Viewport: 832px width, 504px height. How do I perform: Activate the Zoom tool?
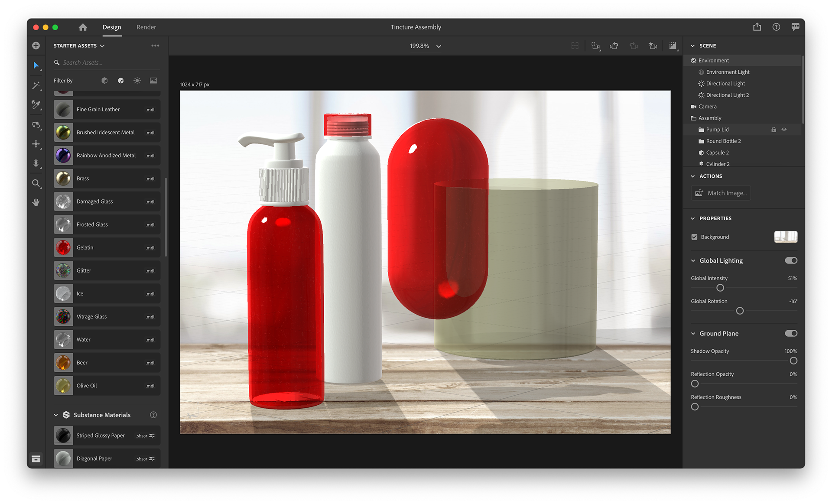[x=36, y=183]
